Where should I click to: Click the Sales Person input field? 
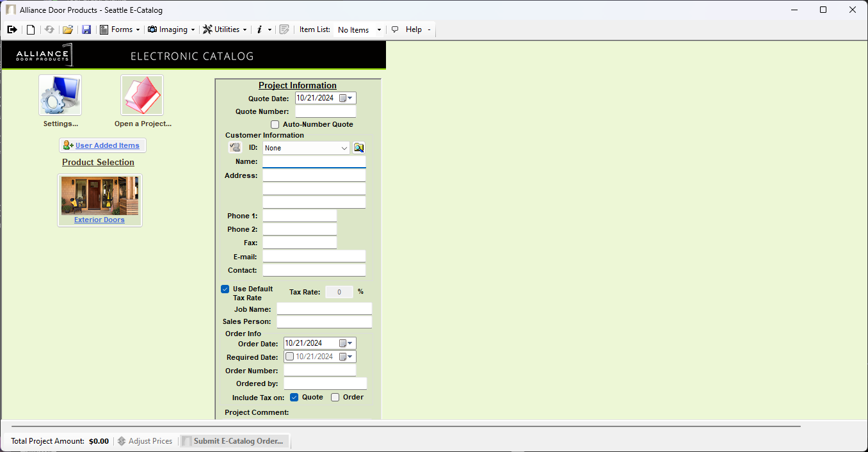(x=325, y=322)
